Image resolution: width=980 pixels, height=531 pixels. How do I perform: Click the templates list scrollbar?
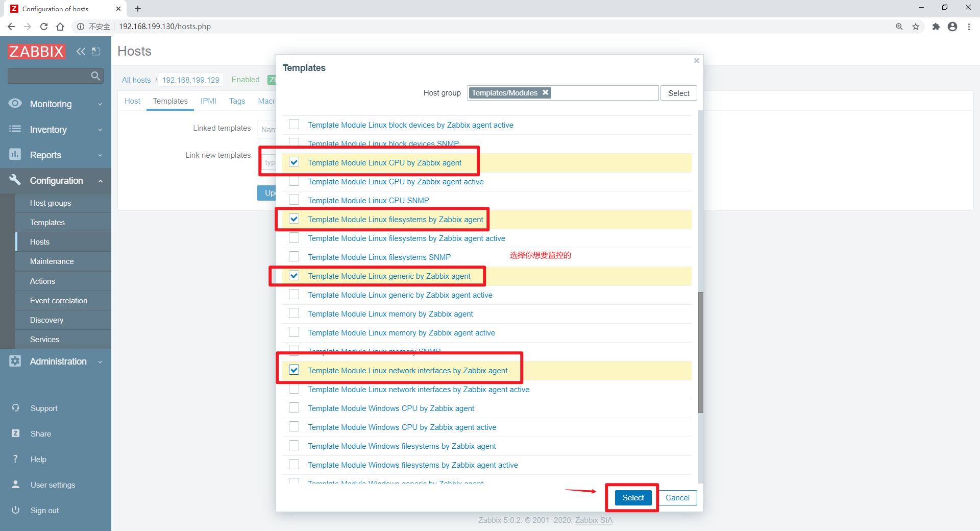[x=701, y=352]
